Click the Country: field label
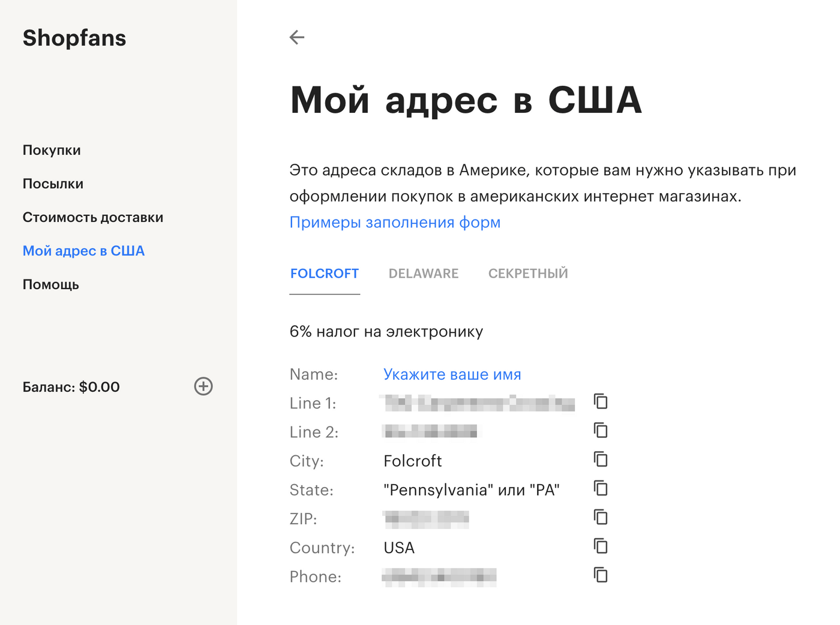 coord(322,548)
